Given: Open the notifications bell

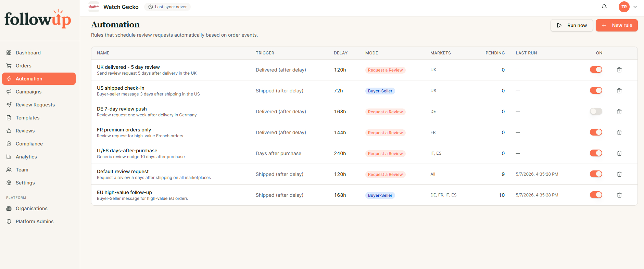Looking at the screenshot, I should 604,7.
